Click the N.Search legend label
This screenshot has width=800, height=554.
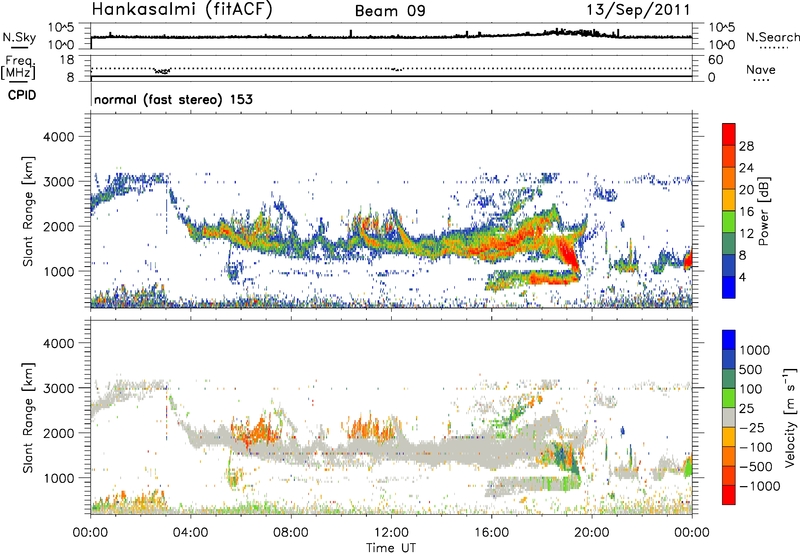tap(772, 37)
